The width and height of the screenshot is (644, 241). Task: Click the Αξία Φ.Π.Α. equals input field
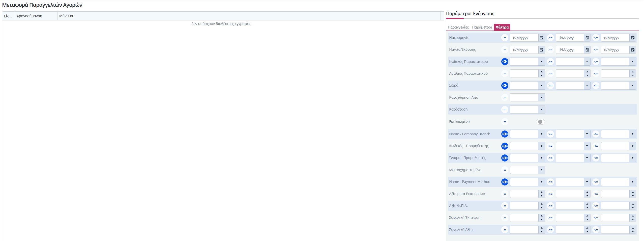[524, 206]
